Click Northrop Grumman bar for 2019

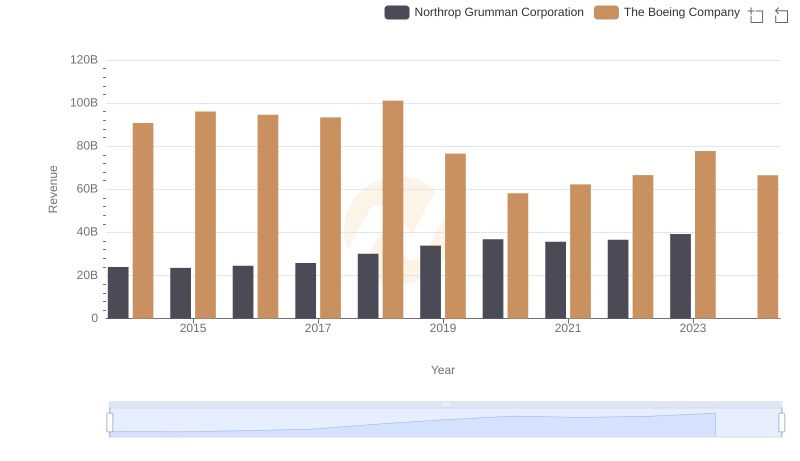(431, 282)
